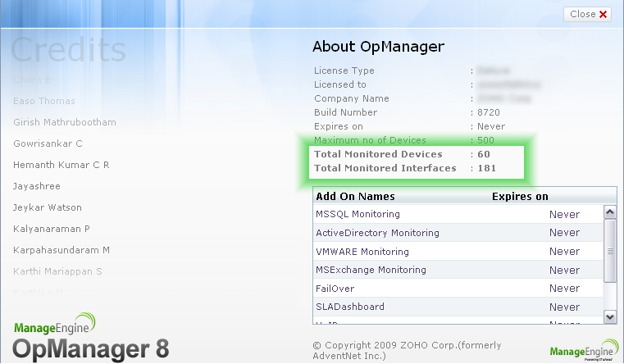Click credit name Karthi Mariappan S
The image size is (624, 364).
[x=57, y=271]
